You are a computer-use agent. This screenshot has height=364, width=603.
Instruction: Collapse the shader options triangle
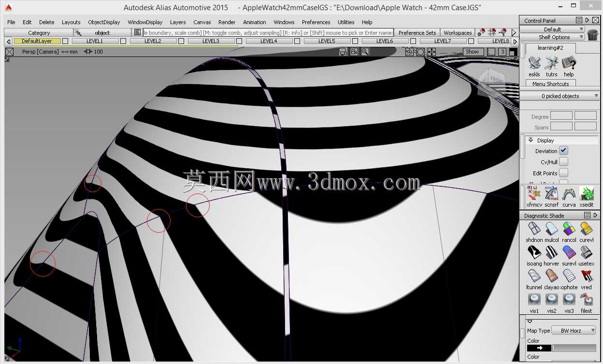tap(530, 321)
